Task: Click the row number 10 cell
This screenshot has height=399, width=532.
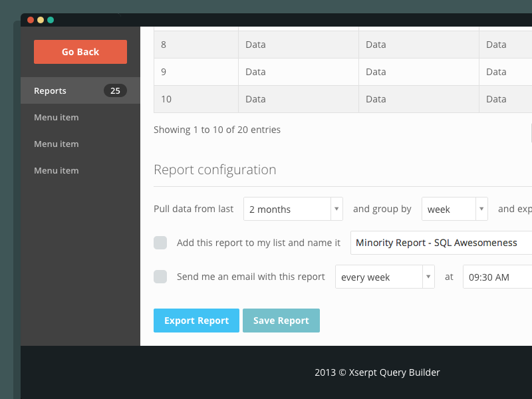Action: click(196, 99)
